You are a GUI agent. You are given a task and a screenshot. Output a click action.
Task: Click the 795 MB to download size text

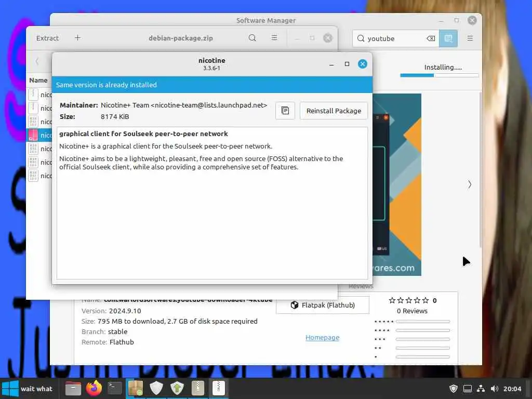(x=178, y=321)
